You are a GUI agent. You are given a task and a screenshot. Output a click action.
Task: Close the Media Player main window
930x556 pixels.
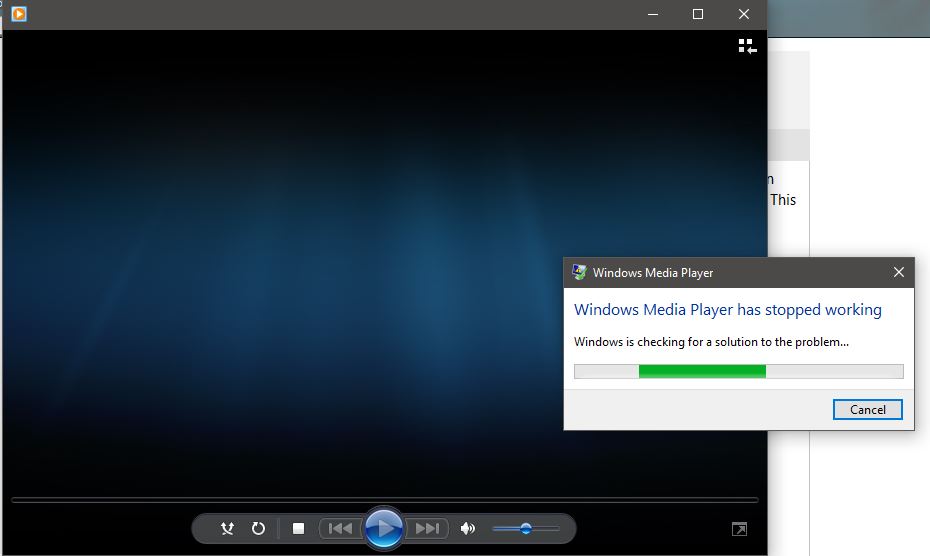tap(744, 14)
